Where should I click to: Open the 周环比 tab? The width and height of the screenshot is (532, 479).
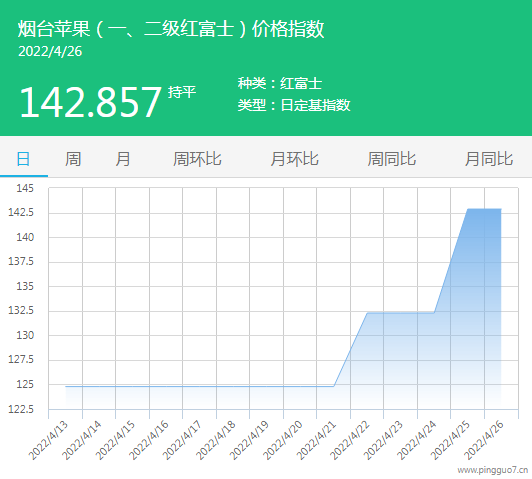coord(197,159)
